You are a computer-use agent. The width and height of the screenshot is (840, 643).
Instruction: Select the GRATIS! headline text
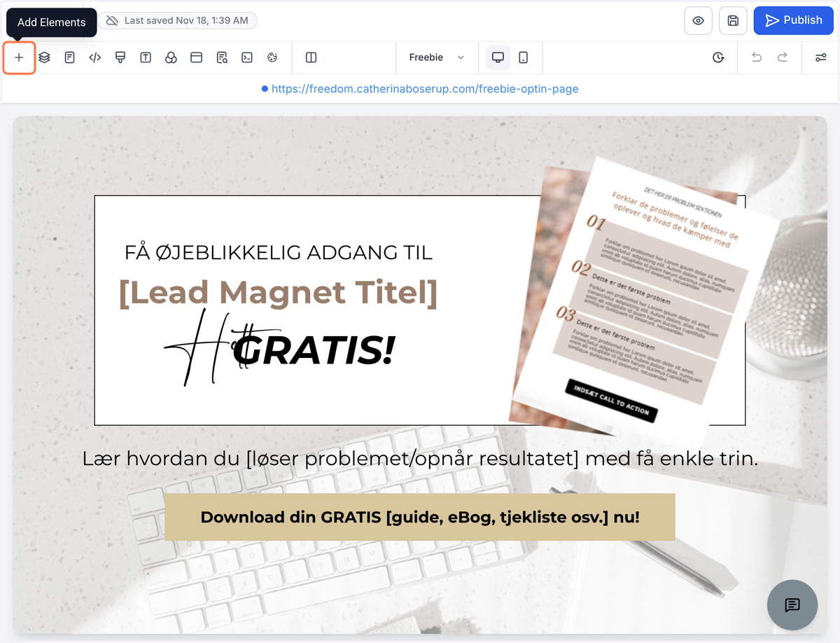(x=314, y=350)
